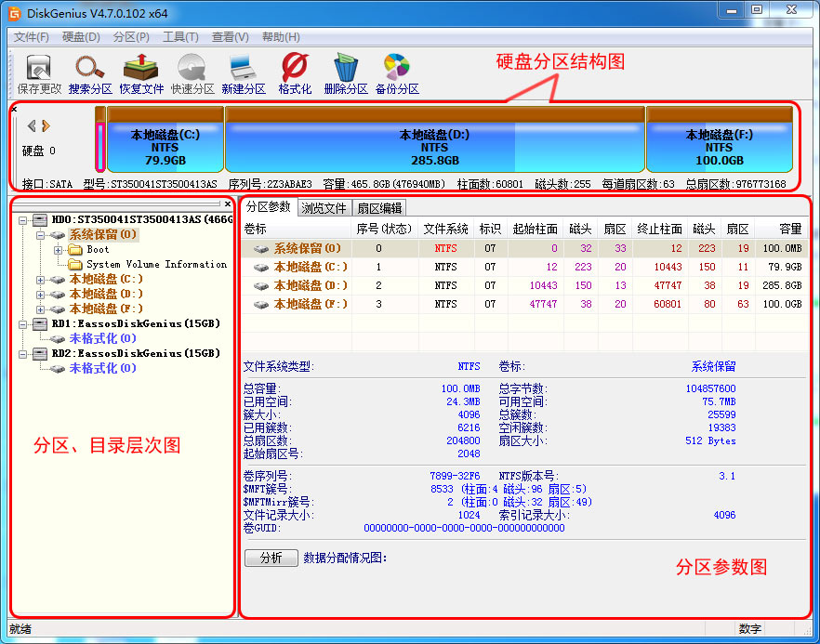Close the partition tree panel
Image resolution: width=820 pixels, height=644 pixels.
point(228,204)
